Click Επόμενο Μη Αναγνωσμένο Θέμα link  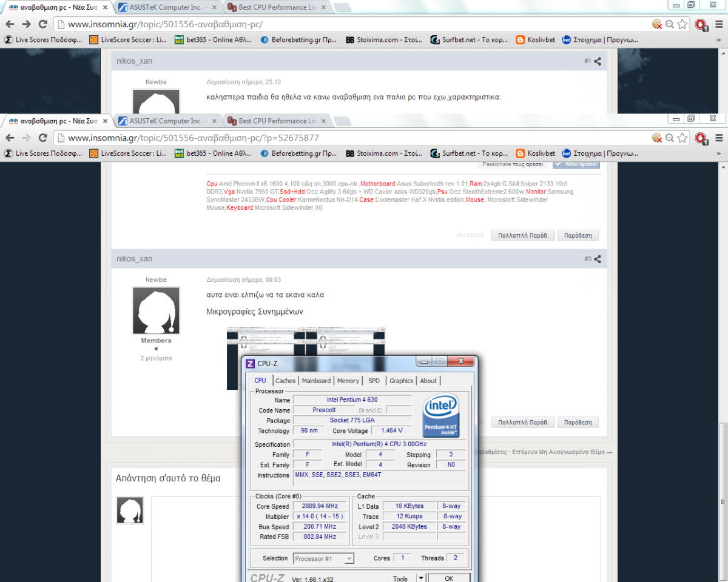pos(561,452)
